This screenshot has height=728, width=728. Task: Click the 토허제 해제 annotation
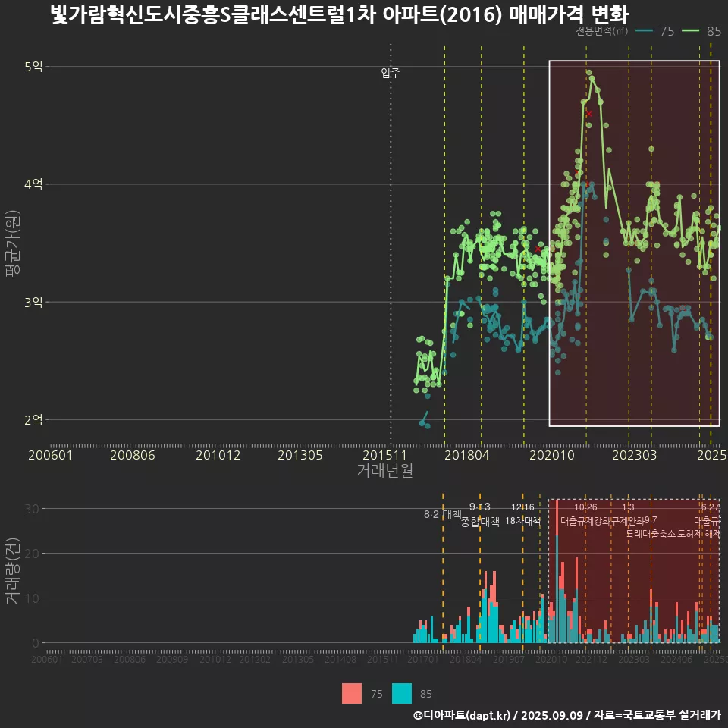point(698,534)
